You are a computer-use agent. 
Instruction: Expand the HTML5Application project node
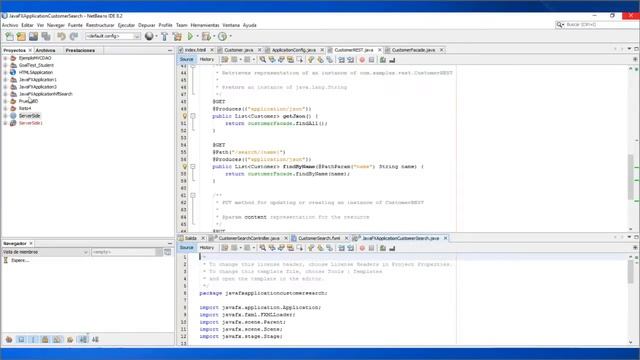[x=6, y=72]
